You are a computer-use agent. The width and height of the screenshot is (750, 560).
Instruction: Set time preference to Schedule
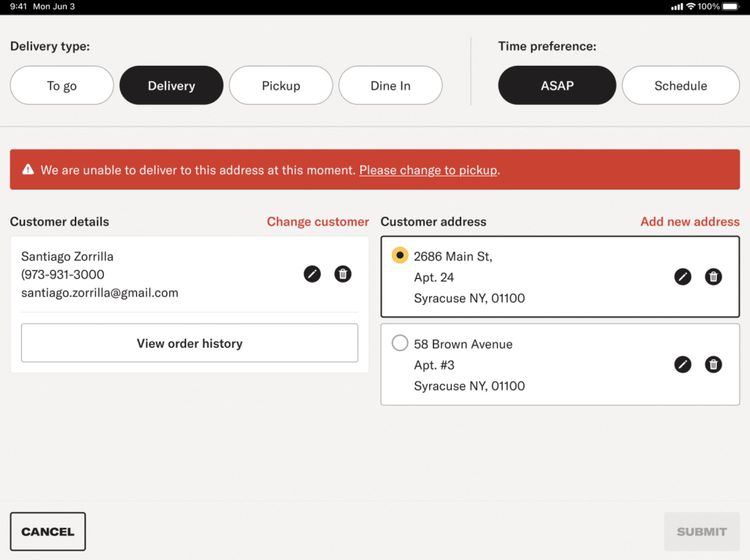pos(680,86)
